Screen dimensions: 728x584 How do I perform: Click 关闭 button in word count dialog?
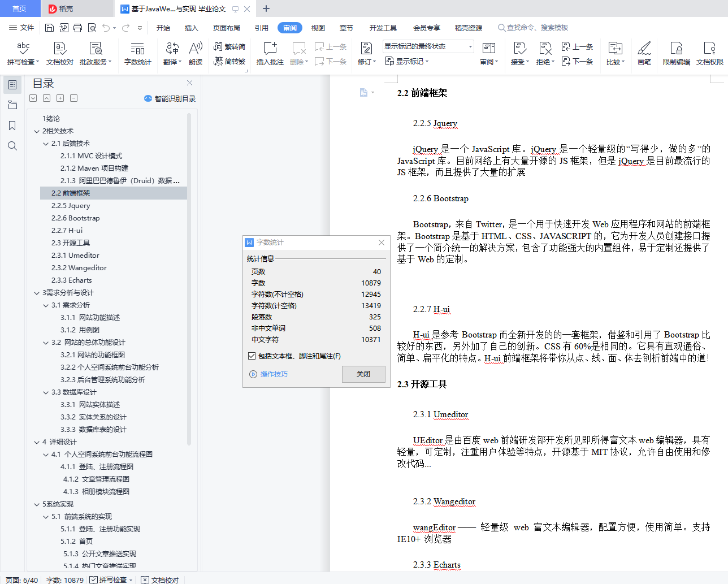(x=363, y=374)
